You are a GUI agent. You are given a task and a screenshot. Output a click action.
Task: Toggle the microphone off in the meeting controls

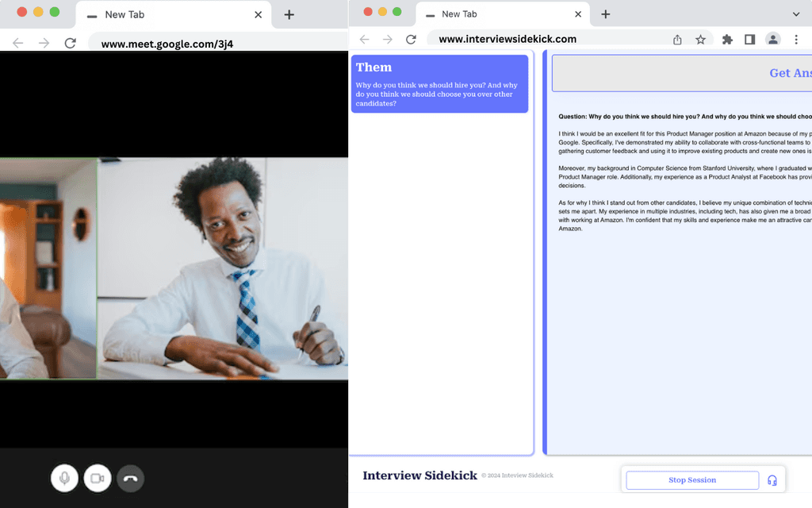coord(64,478)
